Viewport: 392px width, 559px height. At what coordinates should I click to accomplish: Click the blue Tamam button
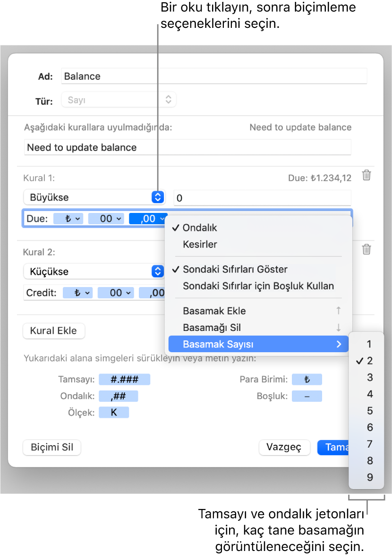333,448
